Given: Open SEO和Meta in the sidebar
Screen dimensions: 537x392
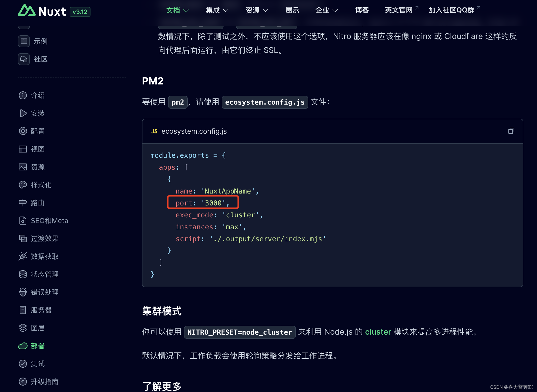Looking at the screenshot, I should tap(49, 221).
